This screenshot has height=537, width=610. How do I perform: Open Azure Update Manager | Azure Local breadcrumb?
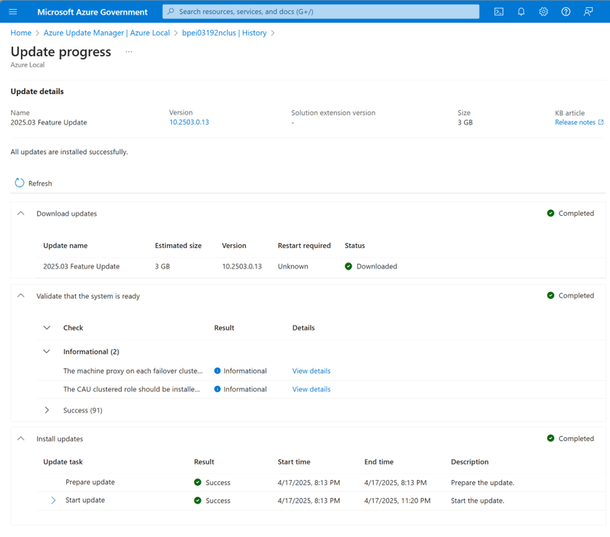click(107, 33)
